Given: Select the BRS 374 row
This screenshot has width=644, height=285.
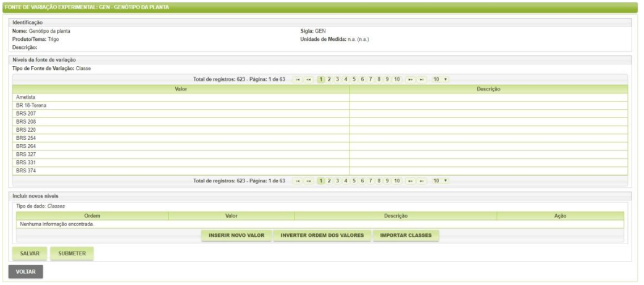Looking at the screenshot, I should tap(320, 171).
